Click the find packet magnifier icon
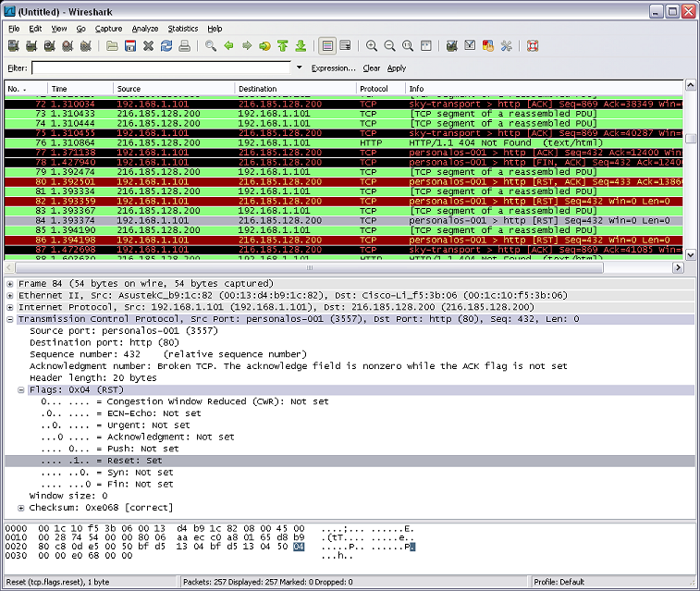The width and height of the screenshot is (700, 591). pyautogui.click(x=211, y=45)
